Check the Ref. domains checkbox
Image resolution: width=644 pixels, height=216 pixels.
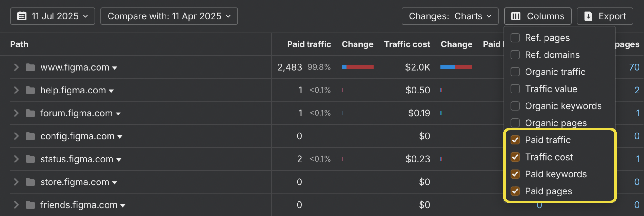[x=515, y=55]
